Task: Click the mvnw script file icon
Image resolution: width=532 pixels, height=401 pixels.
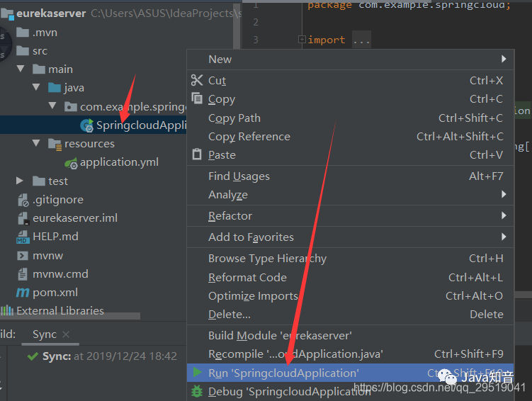Action: click(23, 256)
